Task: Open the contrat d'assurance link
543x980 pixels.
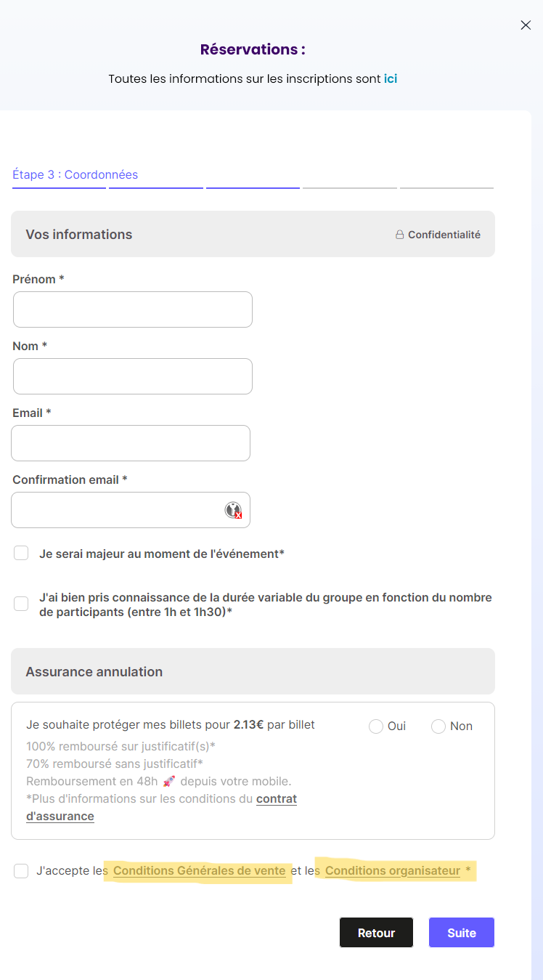Action: [x=276, y=798]
